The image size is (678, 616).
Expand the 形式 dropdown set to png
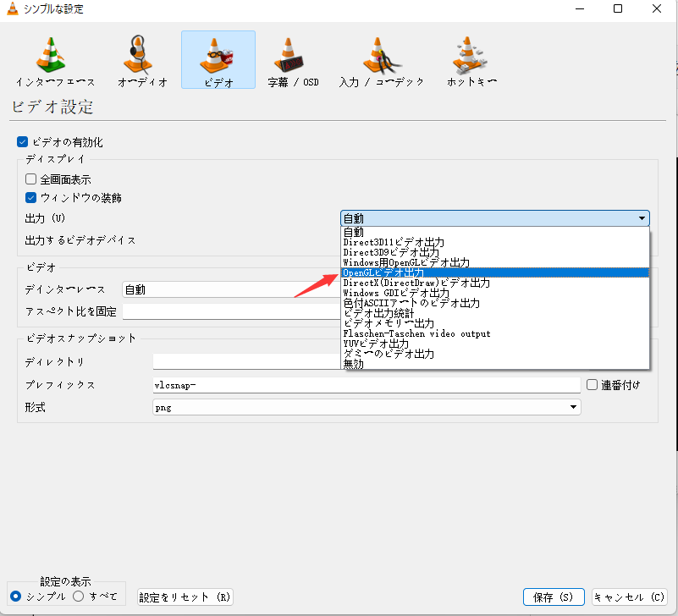click(x=366, y=408)
